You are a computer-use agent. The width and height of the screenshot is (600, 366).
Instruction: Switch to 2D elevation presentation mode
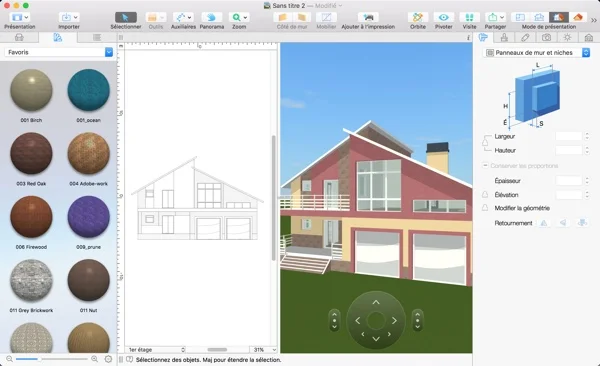pos(539,17)
